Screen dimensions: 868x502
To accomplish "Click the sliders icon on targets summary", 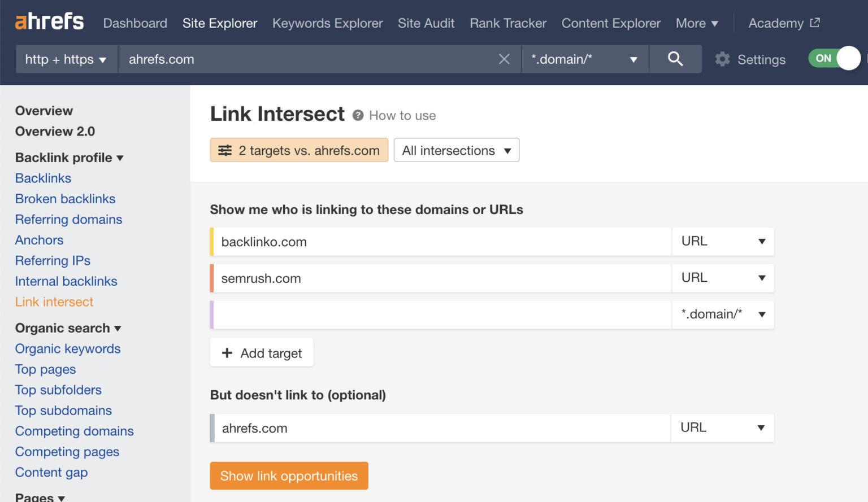I will tap(225, 150).
